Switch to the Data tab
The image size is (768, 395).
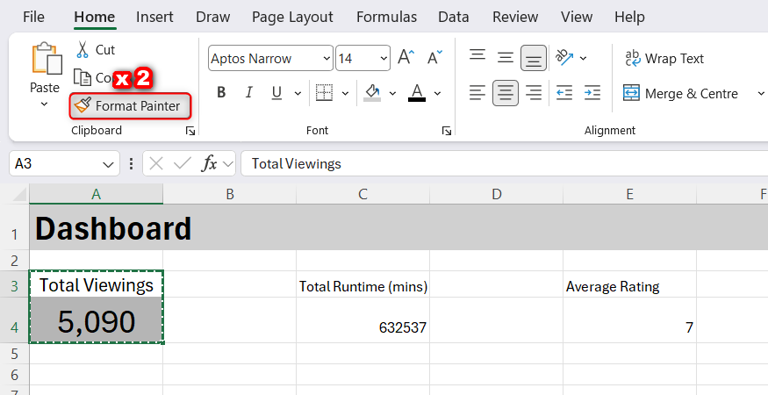click(x=454, y=17)
